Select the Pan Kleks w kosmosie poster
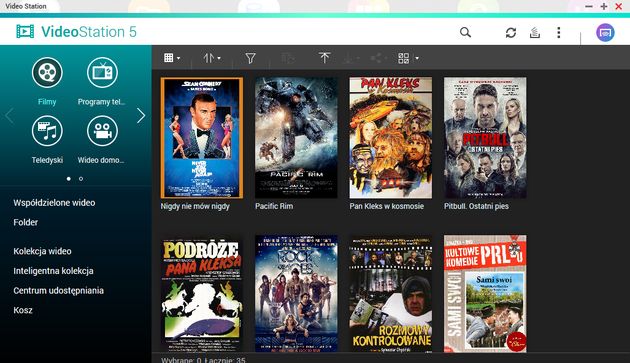Screen dimensions: 630x363 [x=391, y=138]
